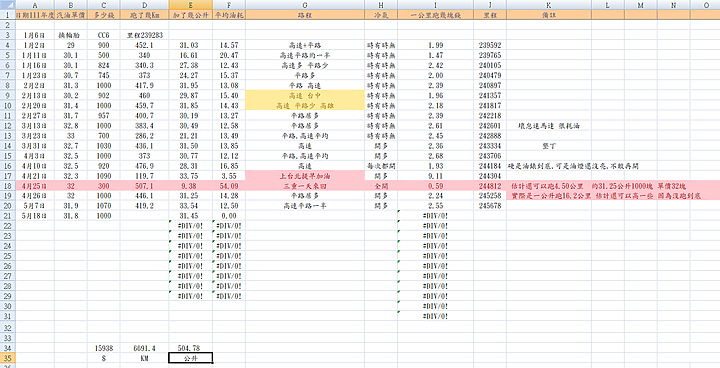The height and width of the screenshot is (368, 720).
Task: Click the cell with value 824
Action: pos(104,66)
